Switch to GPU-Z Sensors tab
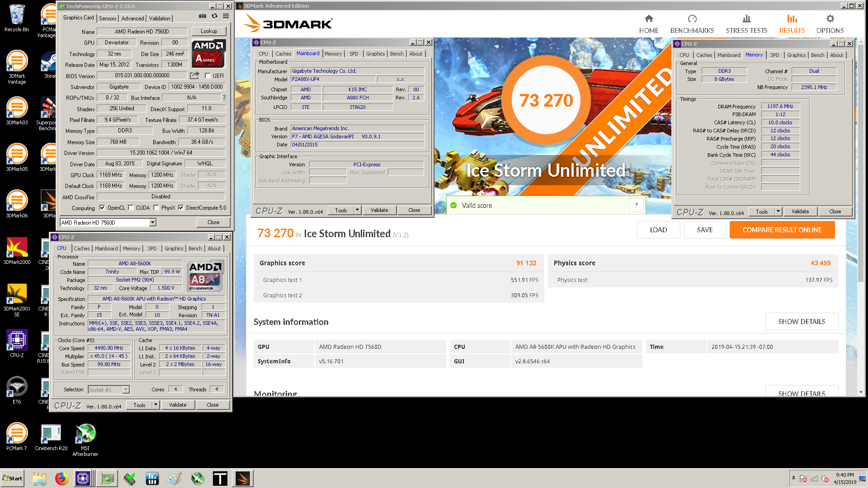The image size is (868, 488). point(108,19)
